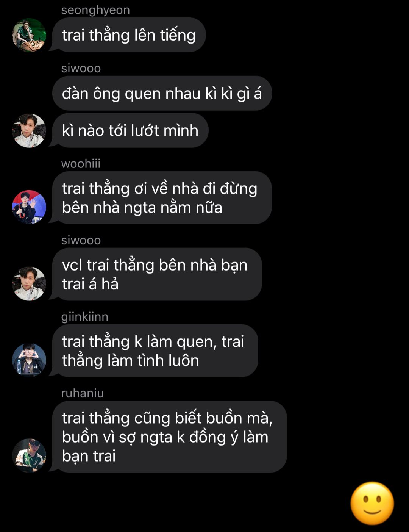Tap the "vcl trai thẳng bên nhà bạn trai" bubble
The image size is (409, 532).
coord(157,274)
